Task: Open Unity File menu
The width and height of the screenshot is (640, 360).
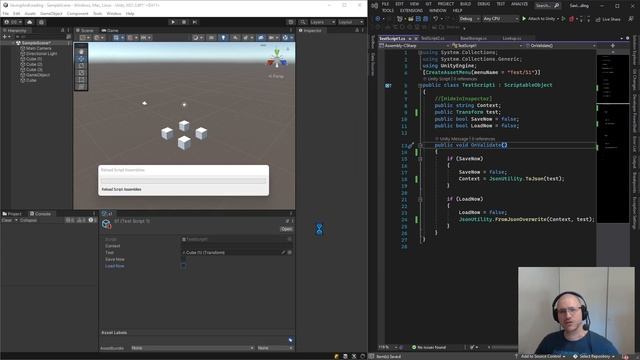Action: click(x=5, y=13)
